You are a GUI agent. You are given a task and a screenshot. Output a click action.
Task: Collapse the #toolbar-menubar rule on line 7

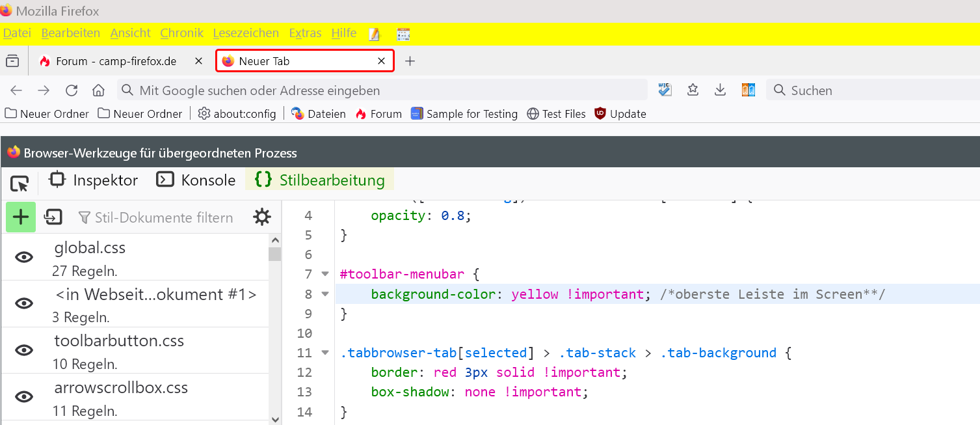(325, 274)
